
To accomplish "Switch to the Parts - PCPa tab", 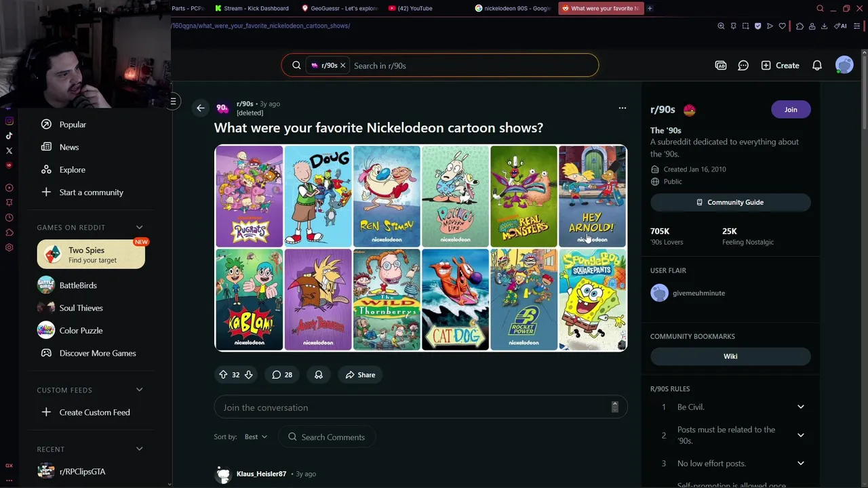I will (189, 8).
